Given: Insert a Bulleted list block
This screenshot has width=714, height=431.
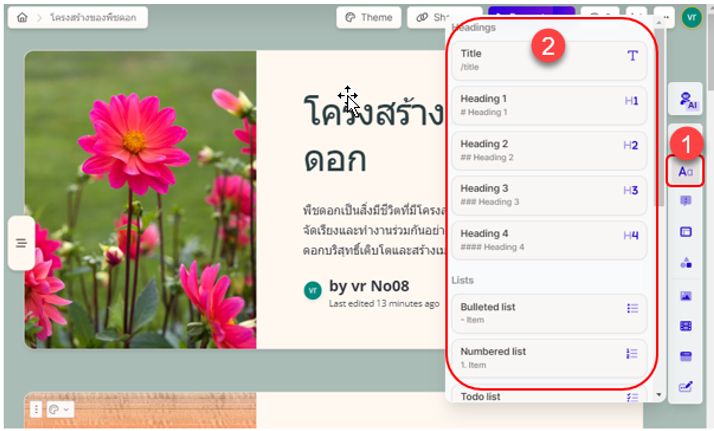Looking at the screenshot, I should click(549, 313).
